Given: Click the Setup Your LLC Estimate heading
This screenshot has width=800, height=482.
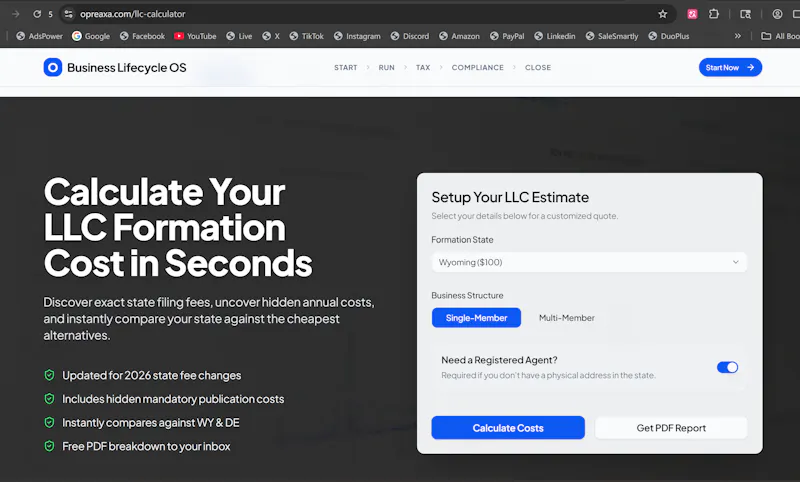Looking at the screenshot, I should [510, 197].
